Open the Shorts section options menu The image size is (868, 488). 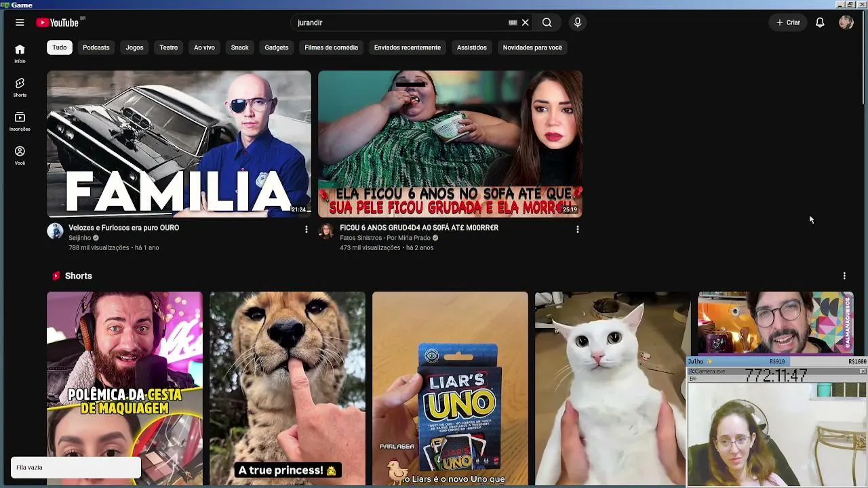[844, 276]
